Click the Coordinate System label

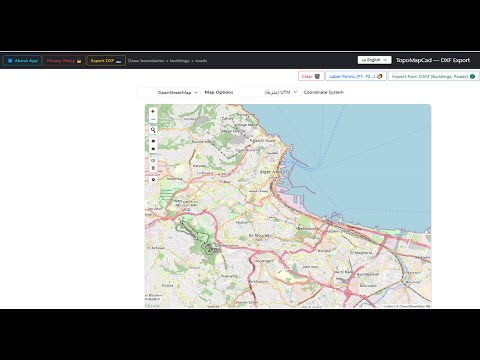tap(323, 92)
